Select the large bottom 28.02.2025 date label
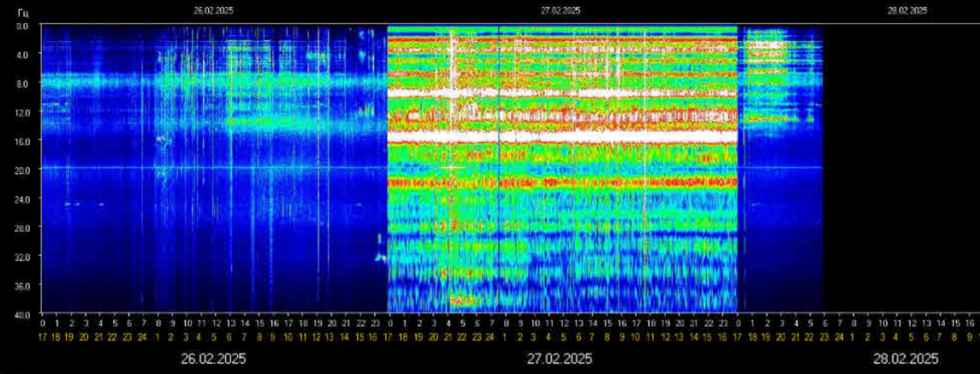This screenshot has height=374, width=980. pyautogui.click(x=907, y=358)
